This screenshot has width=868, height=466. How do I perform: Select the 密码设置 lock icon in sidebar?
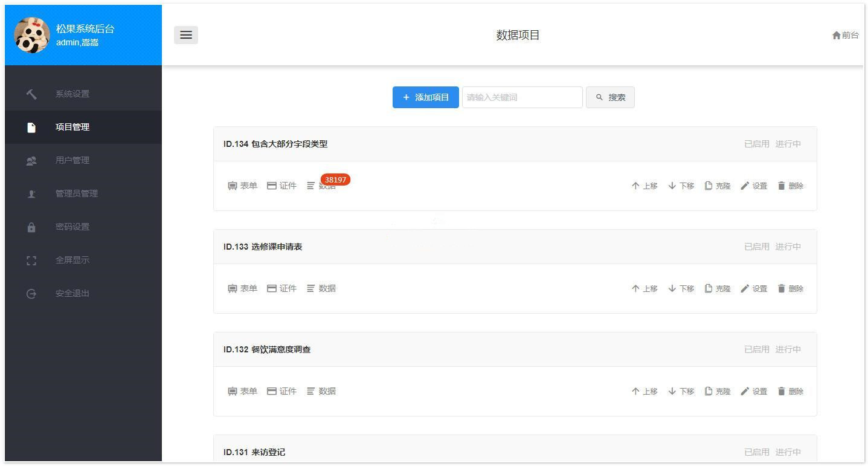coord(72,227)
